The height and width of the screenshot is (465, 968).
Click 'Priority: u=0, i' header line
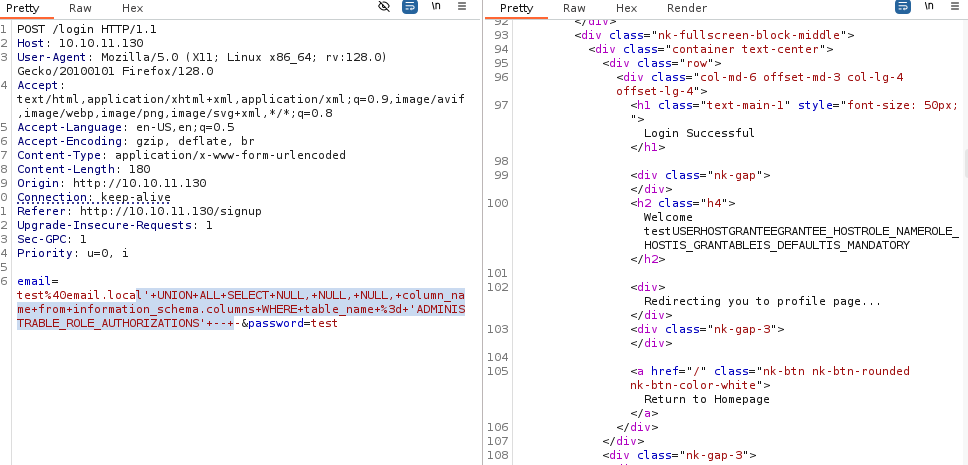click(x=73, y=253)
